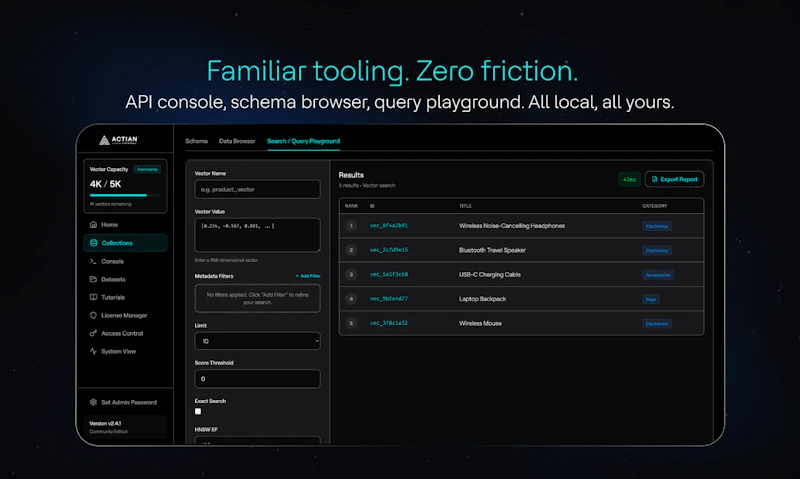The image size is (800, 479).
Task: Open result ID vec_9b2e4d77
Action: coord(389,299)
